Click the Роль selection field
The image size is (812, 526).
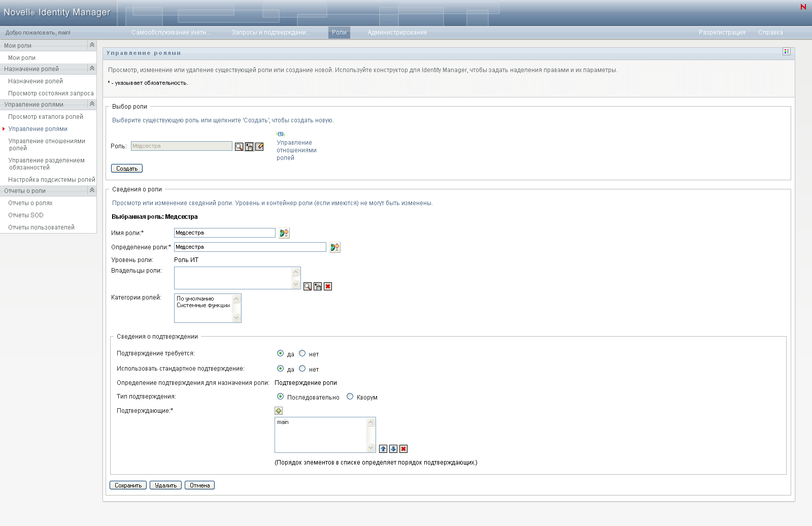[x=182, y=146]
